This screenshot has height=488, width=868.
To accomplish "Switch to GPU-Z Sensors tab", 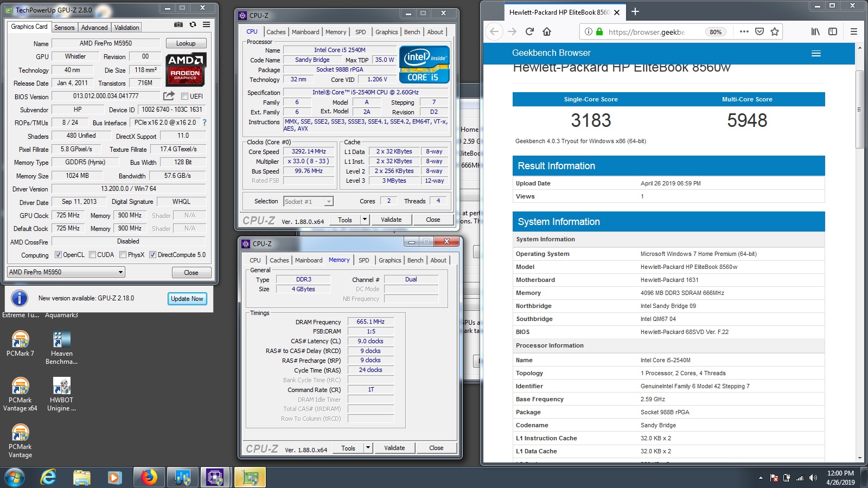I will 65,27.
